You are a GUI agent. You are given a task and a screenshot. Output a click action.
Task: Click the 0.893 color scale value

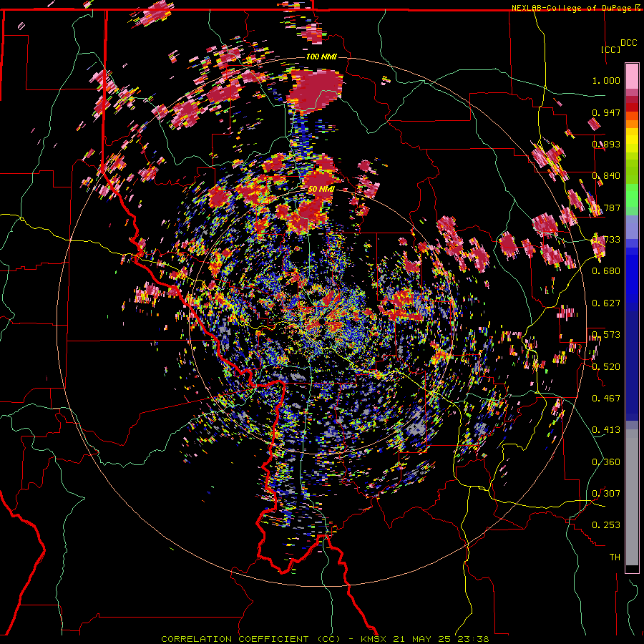pyautogui.click(x=606, y=144)
